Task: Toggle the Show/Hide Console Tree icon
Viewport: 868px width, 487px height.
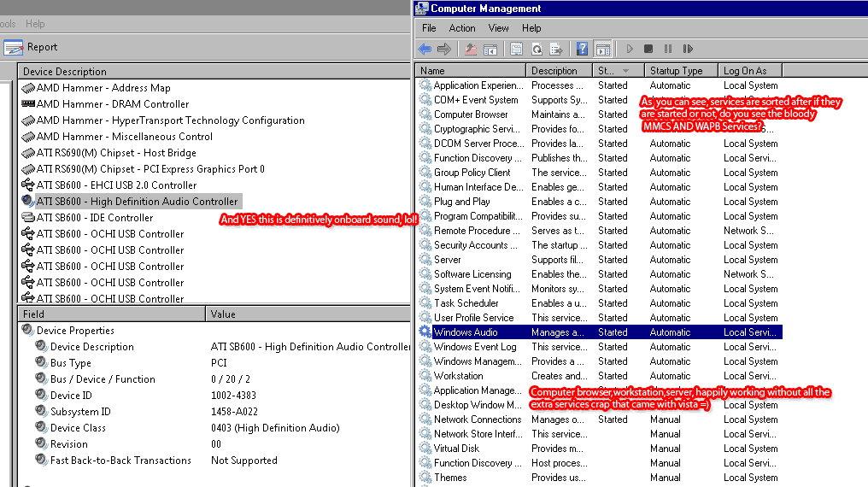Action: (490, 49)
